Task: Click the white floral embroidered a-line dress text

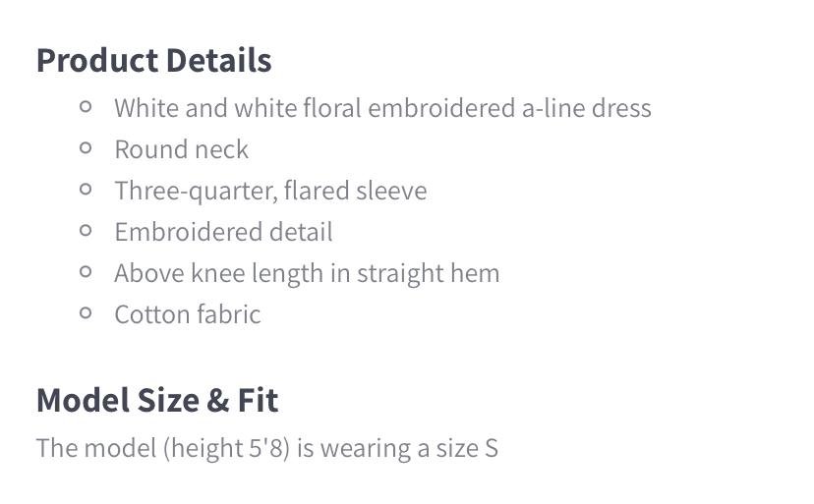Action: pos(382,108)
